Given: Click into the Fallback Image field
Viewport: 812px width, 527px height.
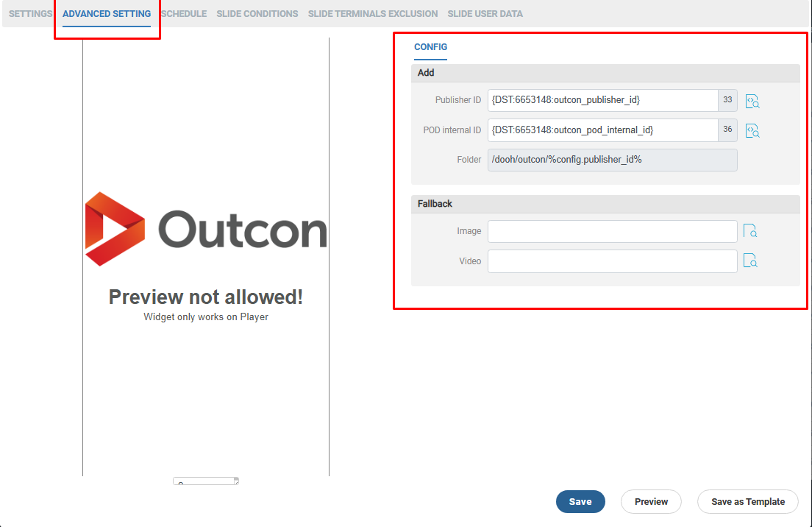Looking at the screenshot, I should 612,231.
